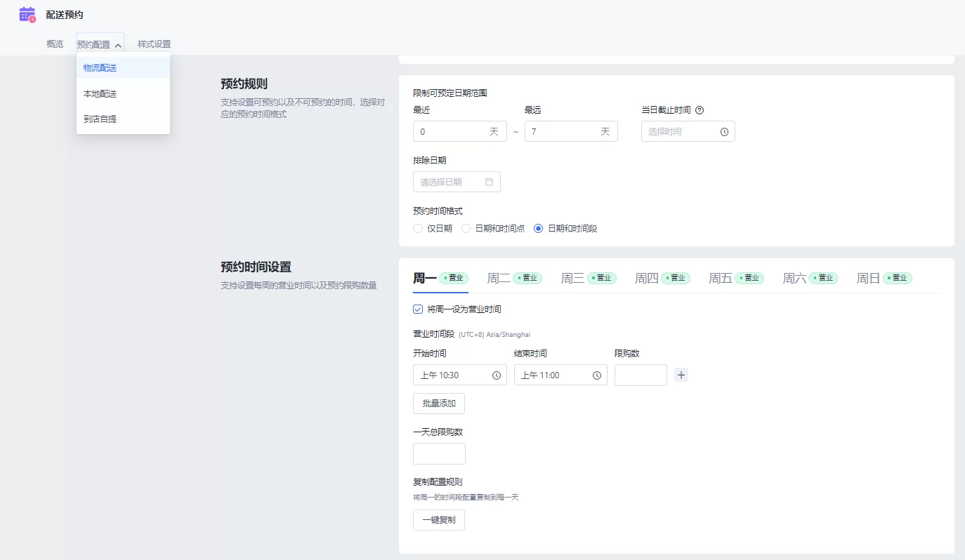
Task: Switch to the 周五 weekday tab
Action: [721, 277]
